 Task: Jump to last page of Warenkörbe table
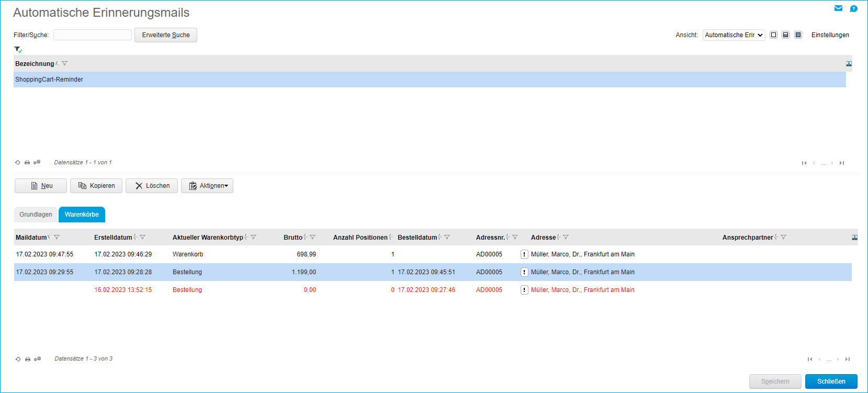pos(848,359)
